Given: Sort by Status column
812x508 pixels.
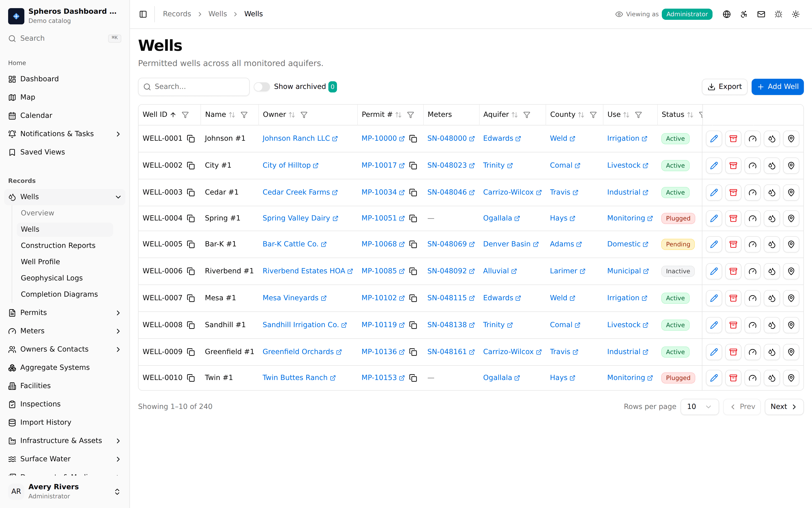Looking at the screenshot, I should (690, 115).
